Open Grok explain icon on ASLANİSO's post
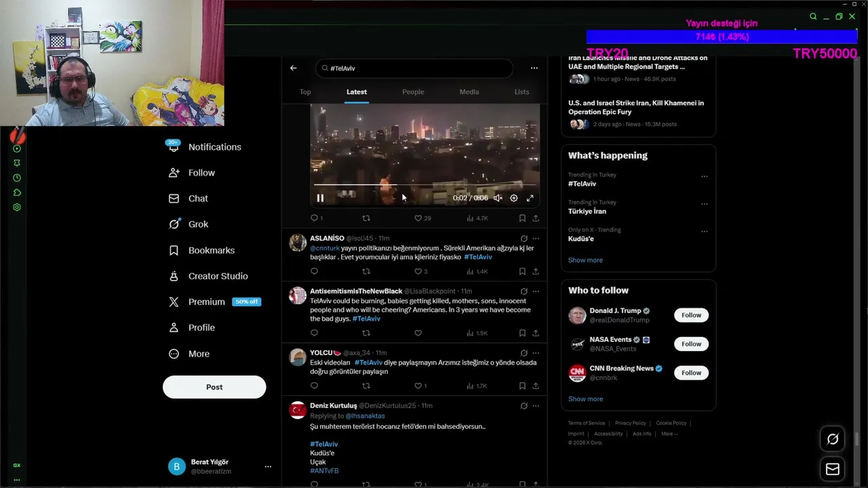Screen dimensions: 868x488 coord(524,239)
